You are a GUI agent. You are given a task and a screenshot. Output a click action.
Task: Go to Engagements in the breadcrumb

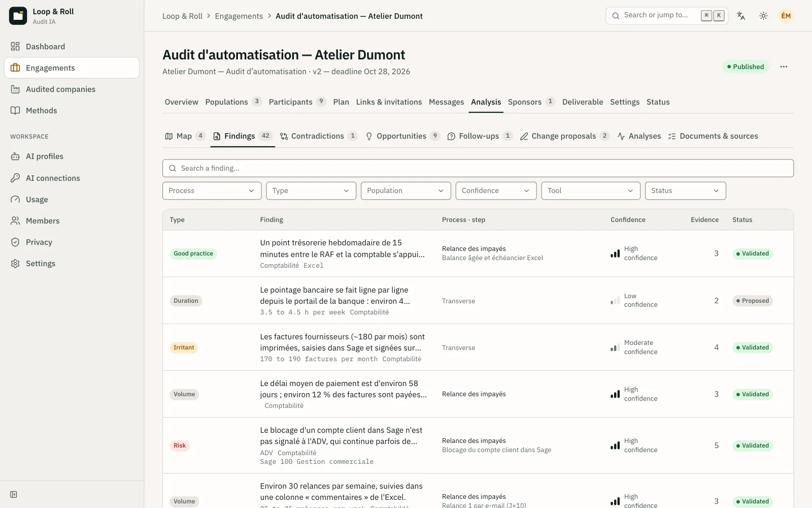[x=239, y=16]
